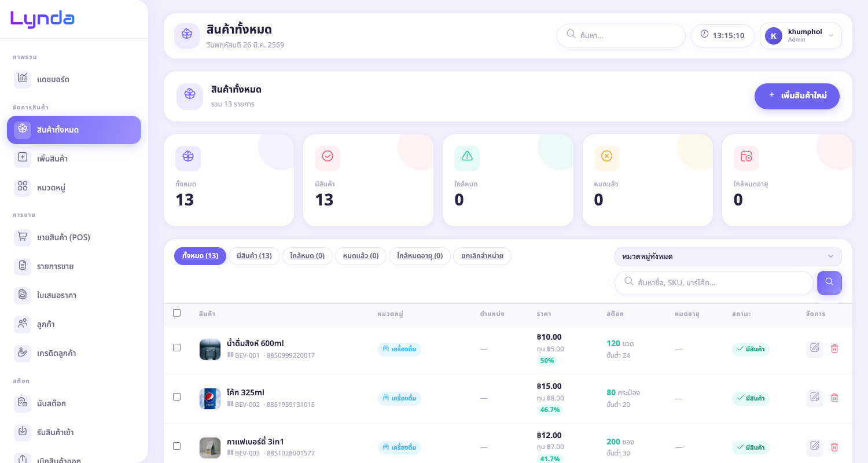This screenshot has width=868, height=463.
Task: Select the ใกล้หมดอายุ (0) filter tab
Action: [x=420, y=256]
